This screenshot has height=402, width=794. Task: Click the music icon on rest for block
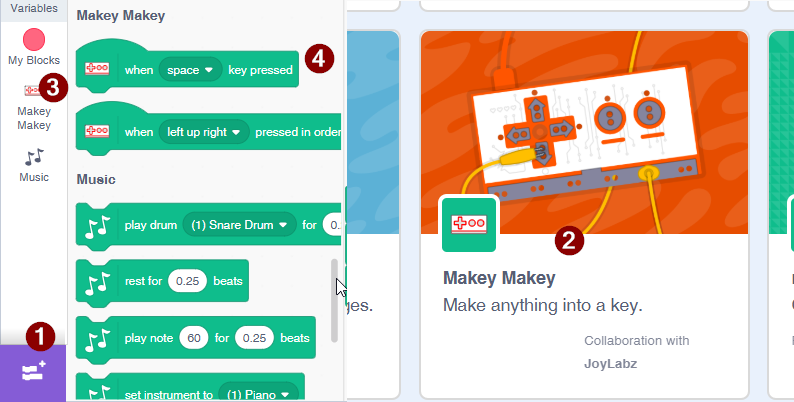97,282
